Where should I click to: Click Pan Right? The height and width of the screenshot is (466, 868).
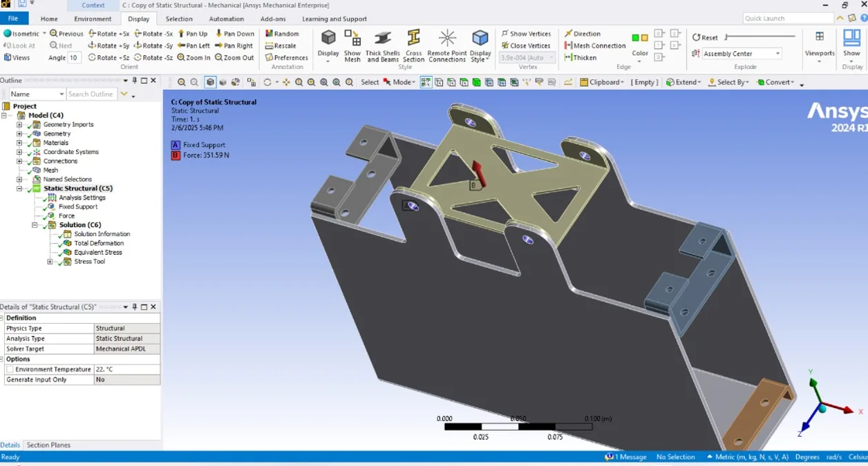234,46
